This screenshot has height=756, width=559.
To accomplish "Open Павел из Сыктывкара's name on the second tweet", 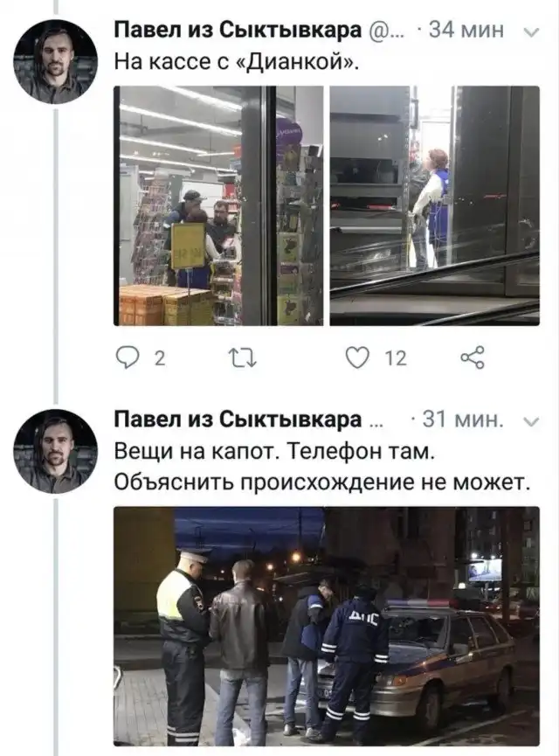I will (x=238, y=420).
